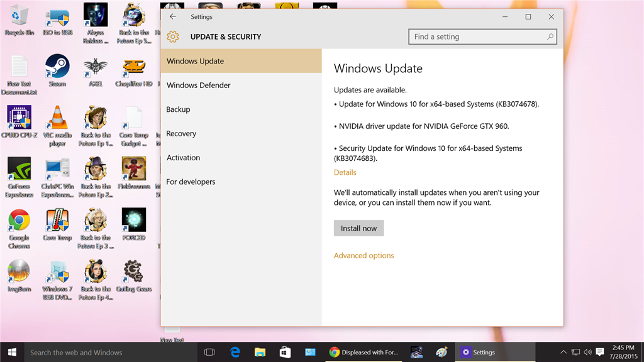Go back with the Settings back arrow
The width and height of the screenshot is (644, 362).
pyautogui.click(x=173, y=17)
